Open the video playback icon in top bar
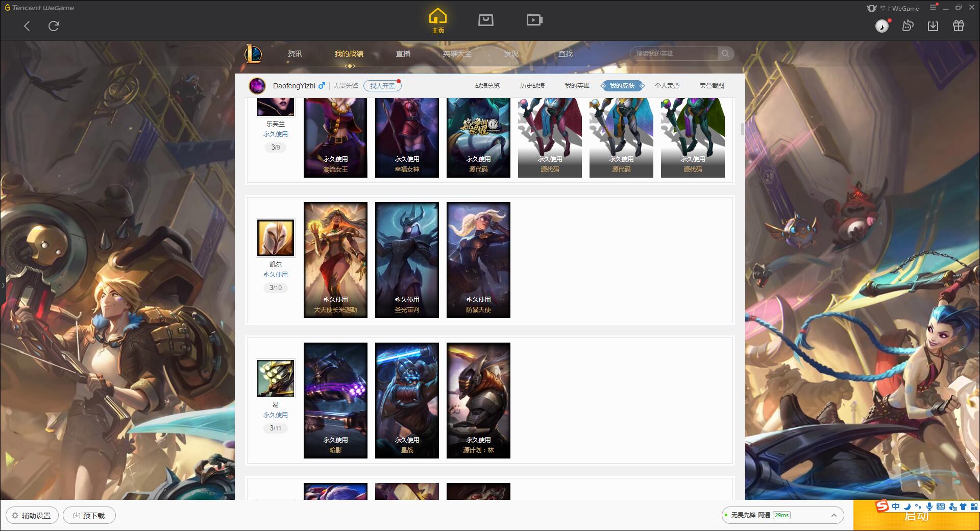 tap(534, 20)
